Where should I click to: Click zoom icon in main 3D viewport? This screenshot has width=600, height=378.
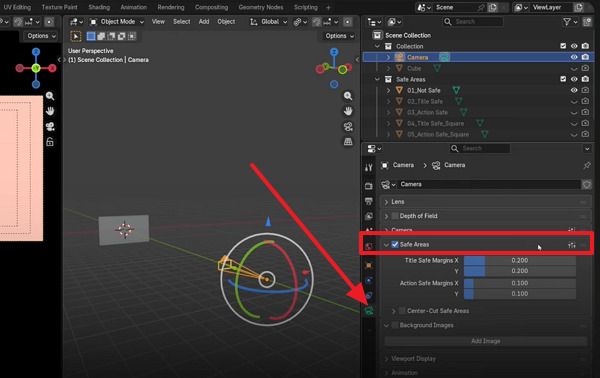coord(348,96)
